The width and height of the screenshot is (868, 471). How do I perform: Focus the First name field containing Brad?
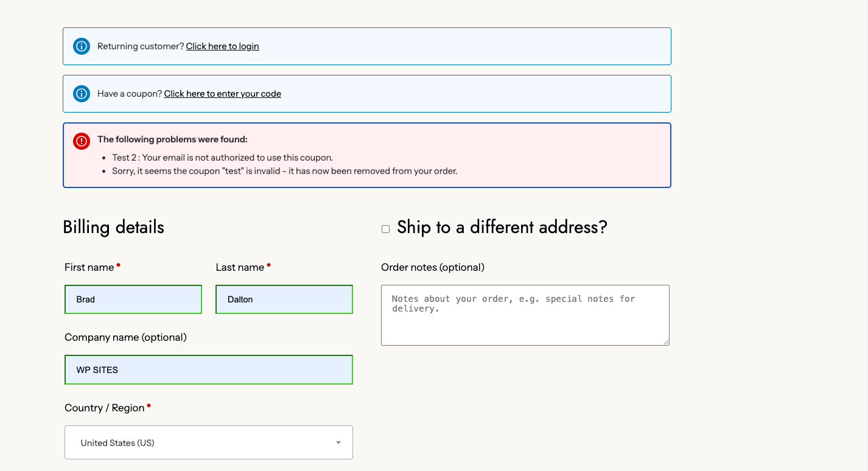click(133, 299)
